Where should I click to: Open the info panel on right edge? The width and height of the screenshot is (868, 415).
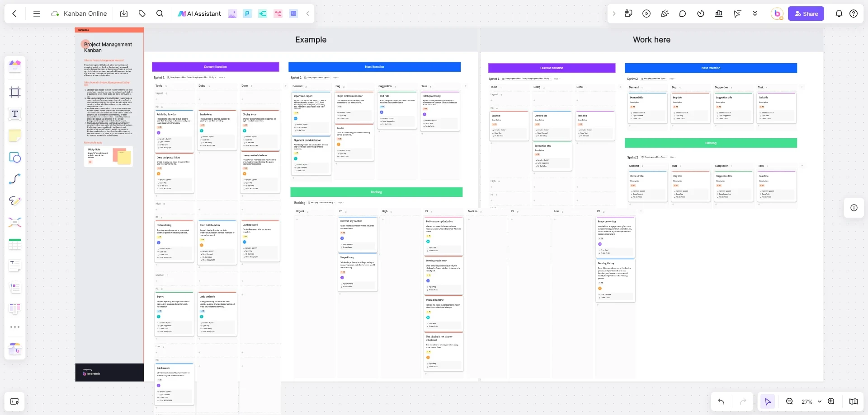click(x=854, y=208)
